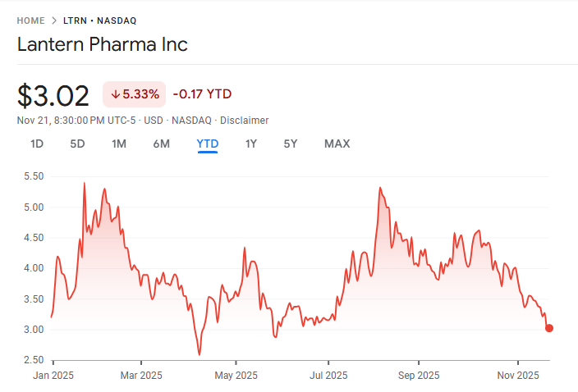Show the MAX history range
578x392 pixels.
(337, 144)
